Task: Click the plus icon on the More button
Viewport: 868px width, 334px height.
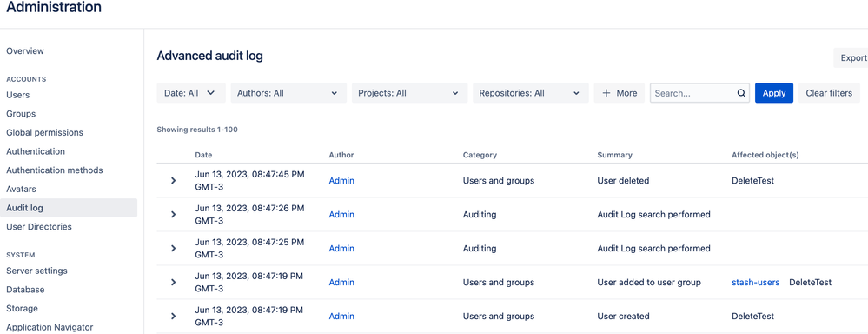Action: [x=606, y=93]
